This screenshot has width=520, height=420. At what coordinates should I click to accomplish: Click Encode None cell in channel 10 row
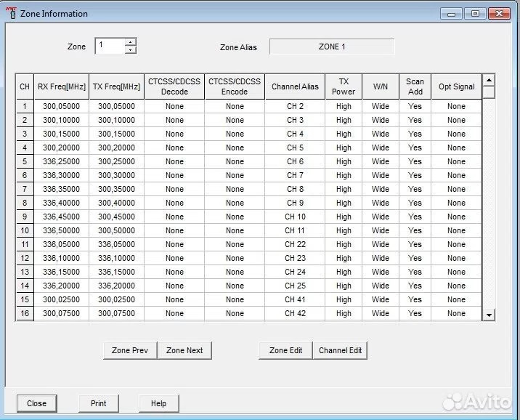(235, 230)
